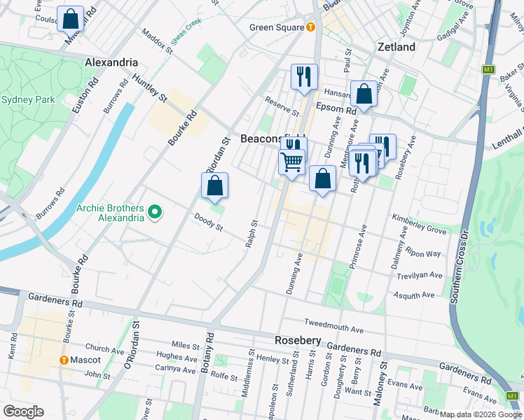
Task: Select the shopping bag marker right of the cart marker
Action: (x=322, y=178)
